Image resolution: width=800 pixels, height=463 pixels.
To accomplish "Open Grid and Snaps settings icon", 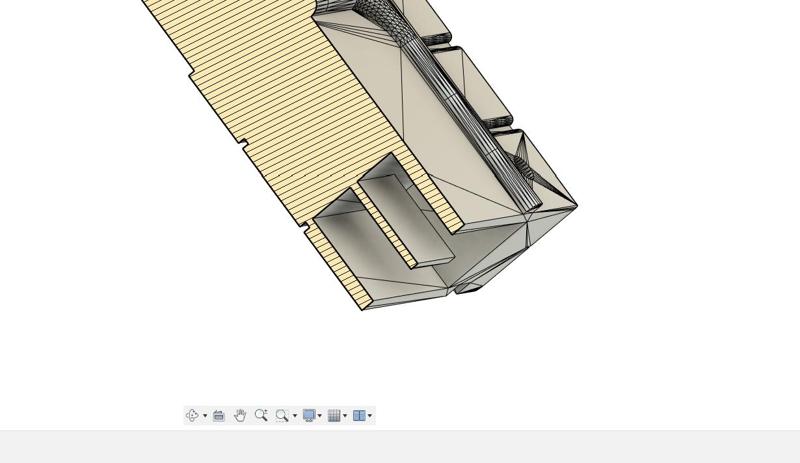I will (334, 416).
